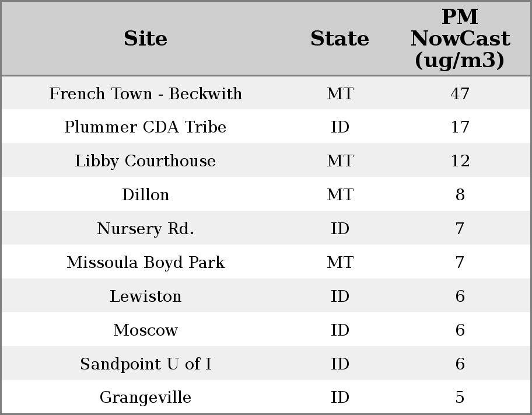Click the Dillon site name

145,195
